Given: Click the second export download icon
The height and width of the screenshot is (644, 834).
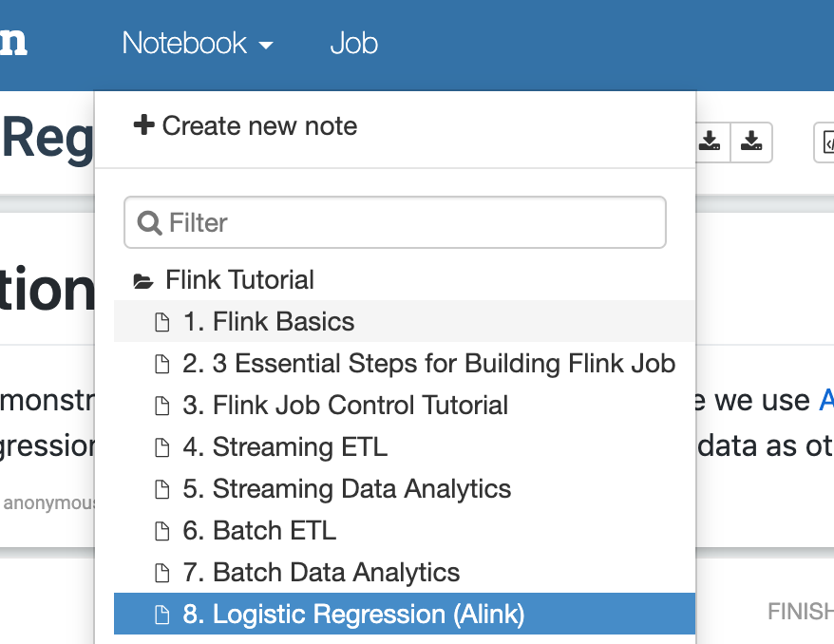Looking at the screenshot, I should (x=751, y=142).
